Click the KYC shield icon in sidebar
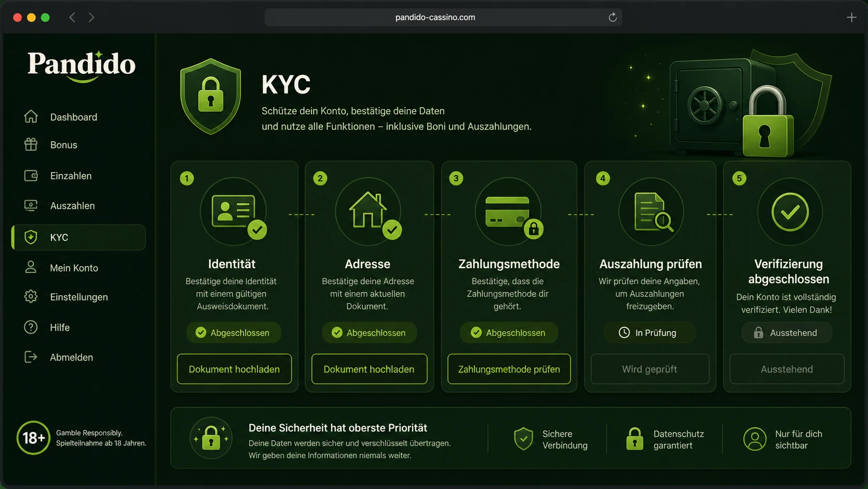Viewport: 868px width, 489px height. tap(31, 237)
